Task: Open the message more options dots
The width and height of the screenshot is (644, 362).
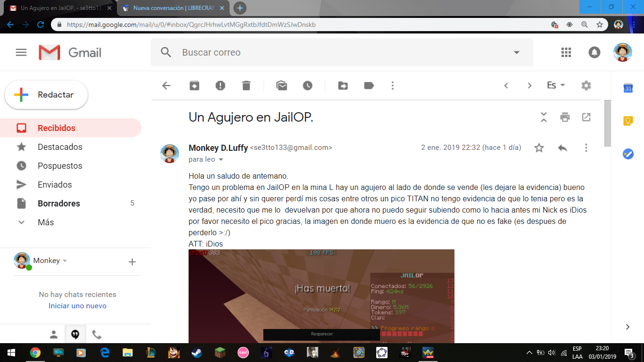Action: [x=586, y=148]
